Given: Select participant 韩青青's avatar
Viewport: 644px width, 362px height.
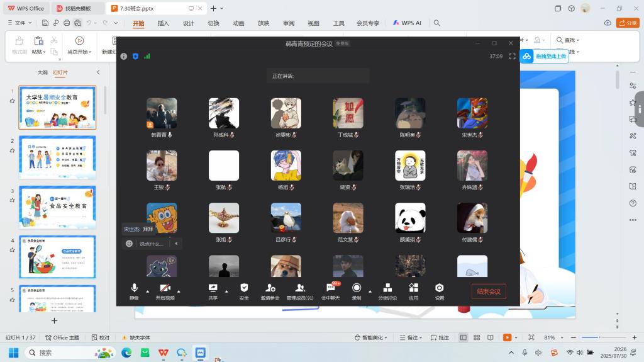Looking at the screenshot, I should (162, 113).
